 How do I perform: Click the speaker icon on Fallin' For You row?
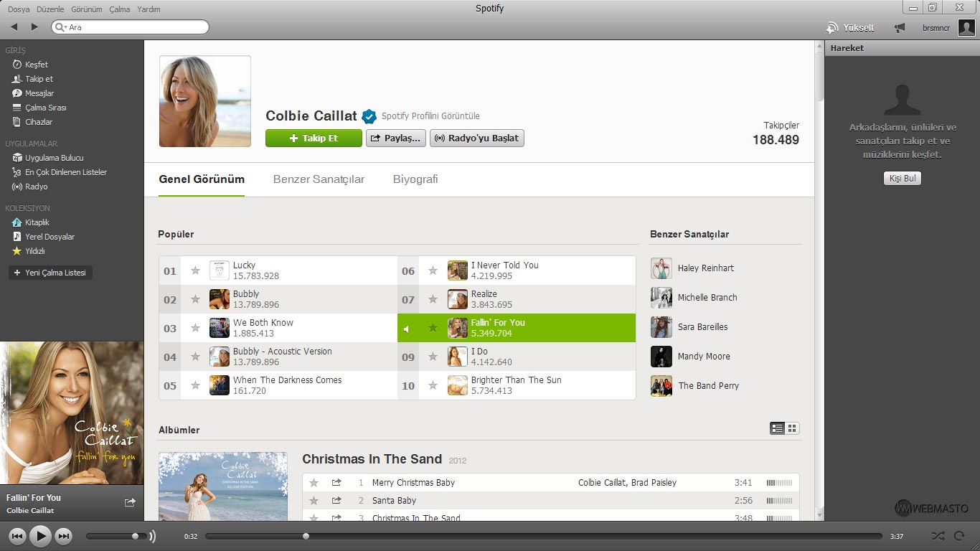406,329
